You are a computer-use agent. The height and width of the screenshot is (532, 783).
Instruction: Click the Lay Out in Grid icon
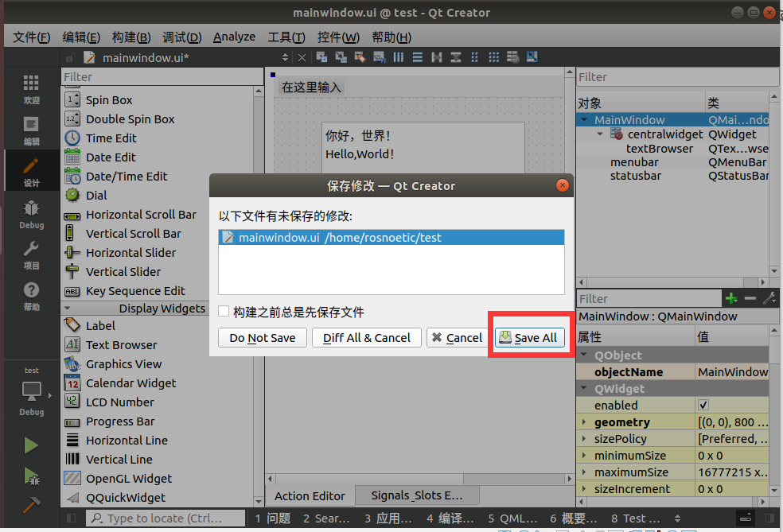coord(494,57)
